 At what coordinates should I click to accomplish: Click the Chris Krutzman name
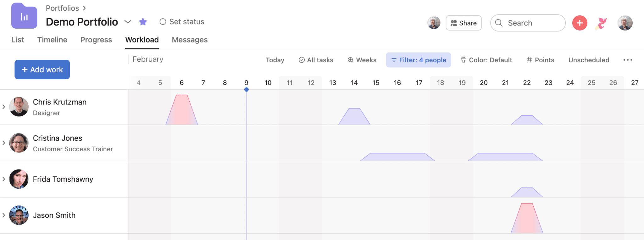60,102
